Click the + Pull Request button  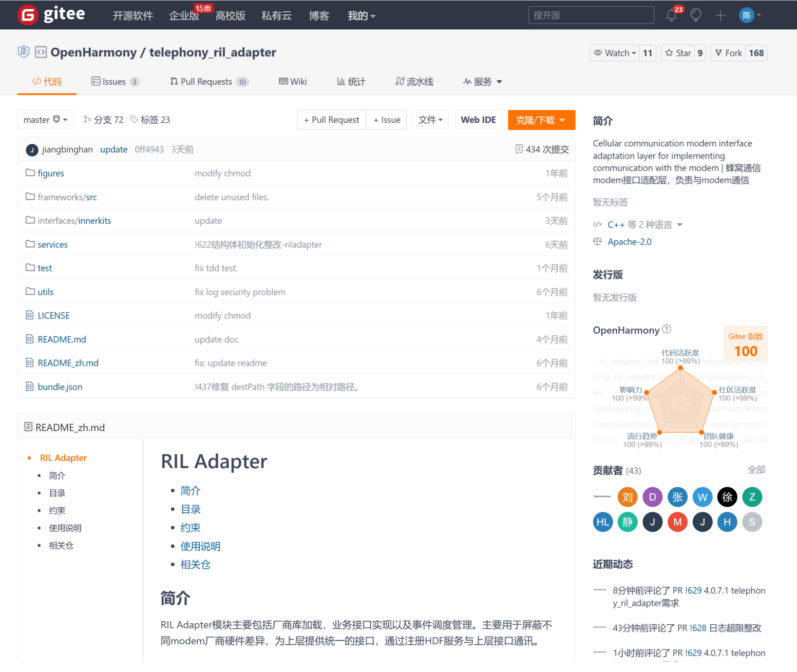(x=332, y=120)
